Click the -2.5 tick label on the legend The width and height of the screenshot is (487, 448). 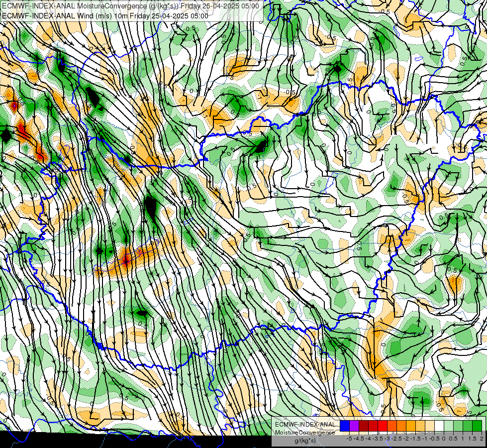point(396,439)
